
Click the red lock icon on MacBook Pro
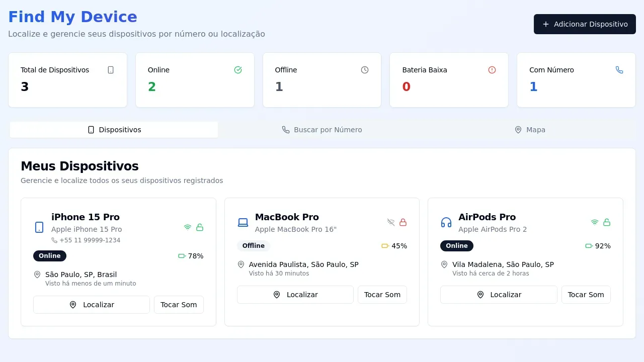coord(403,222)
